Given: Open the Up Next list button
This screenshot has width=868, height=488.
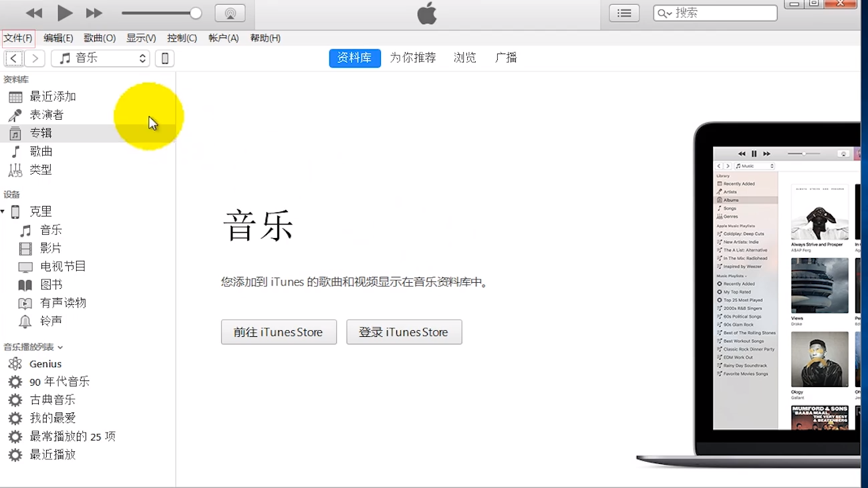Looking at the screenshot, I should (x=624, y=13).
